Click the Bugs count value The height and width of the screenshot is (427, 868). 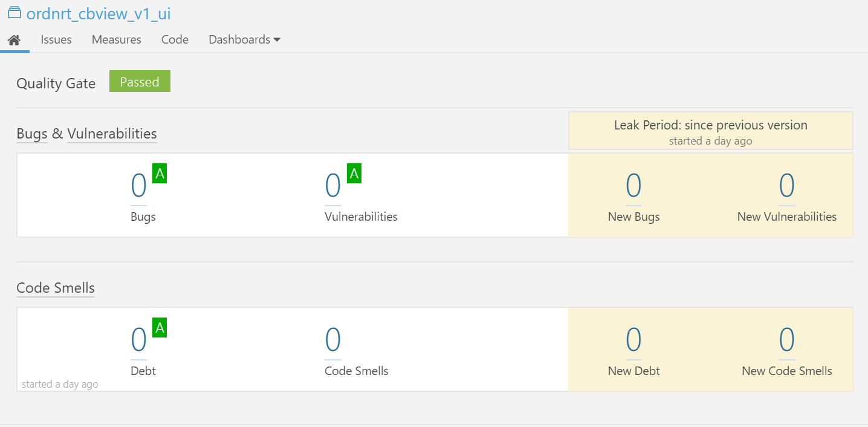(139, 186)
